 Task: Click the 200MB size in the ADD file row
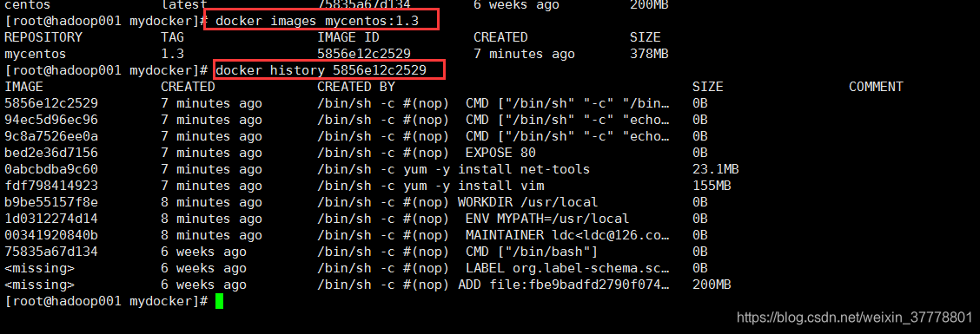[712, 285]
